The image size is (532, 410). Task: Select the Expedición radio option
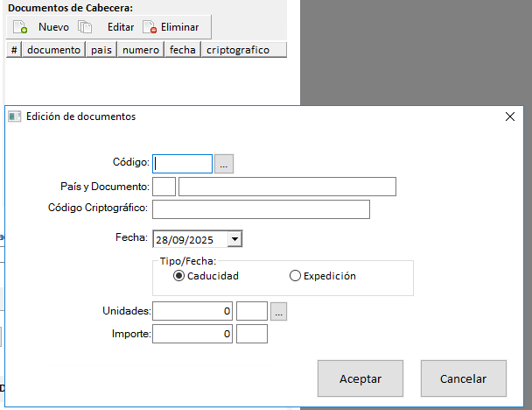click(295, 276)
